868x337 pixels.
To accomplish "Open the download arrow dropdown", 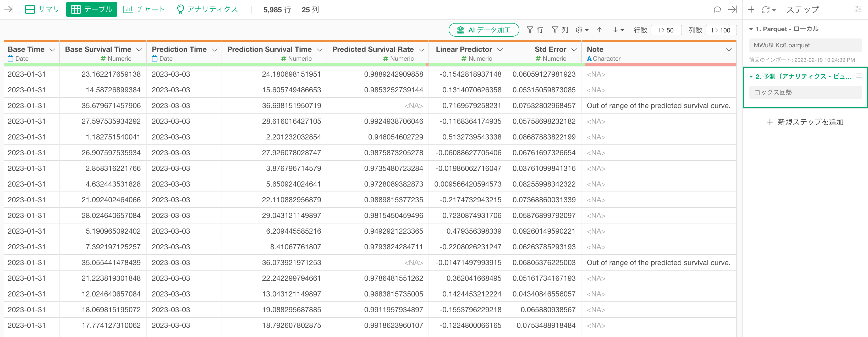I will point(618,30).
